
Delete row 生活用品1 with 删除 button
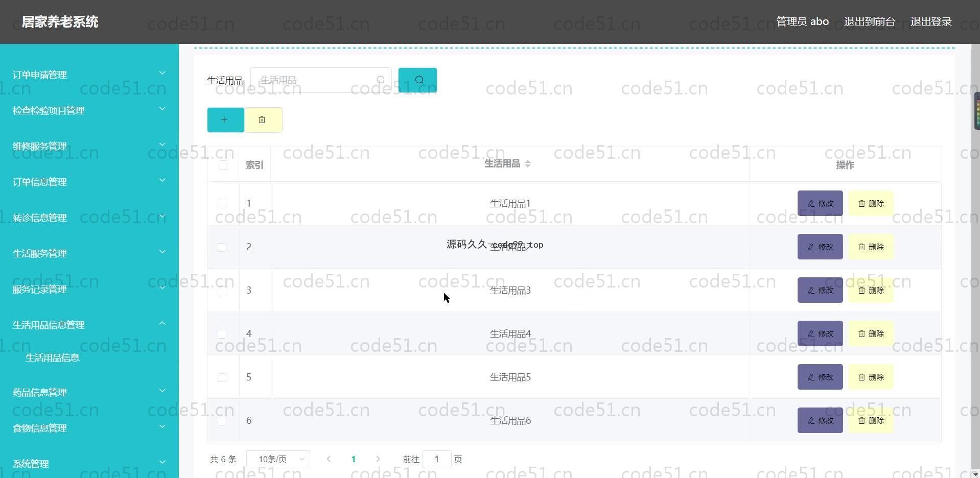coord(871,203)
